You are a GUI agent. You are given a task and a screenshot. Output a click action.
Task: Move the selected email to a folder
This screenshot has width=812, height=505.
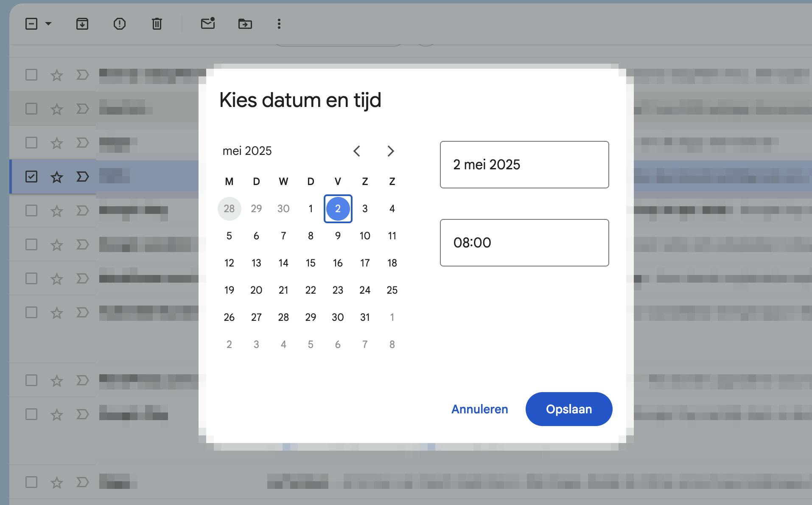click(x=246, y=24)
